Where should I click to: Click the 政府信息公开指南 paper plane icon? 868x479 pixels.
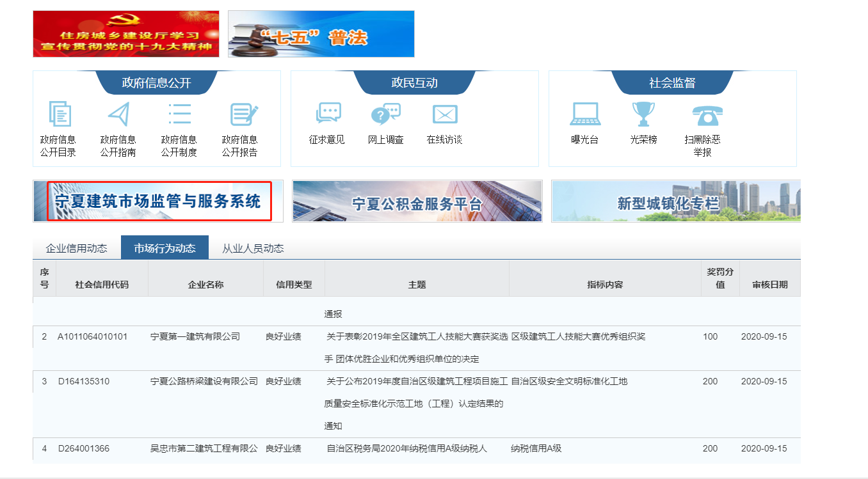point(118,114)
